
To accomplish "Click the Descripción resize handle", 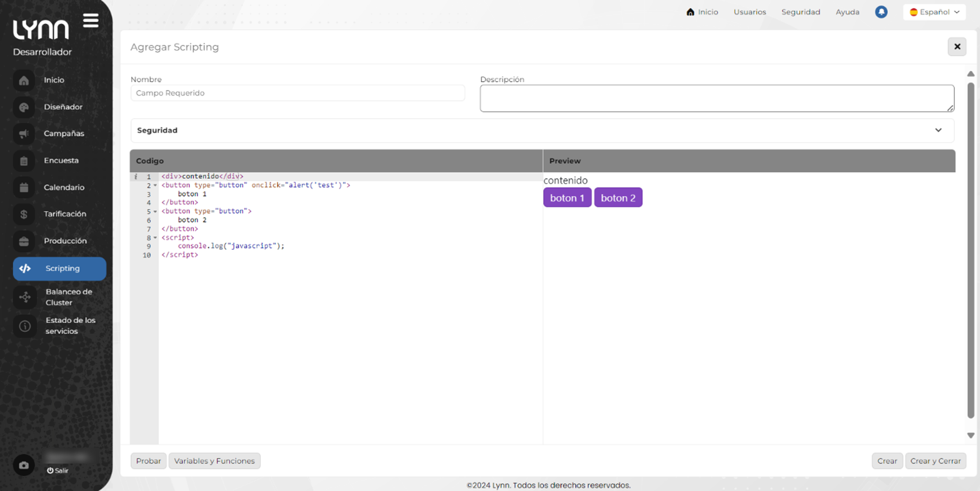I will 950,108.
